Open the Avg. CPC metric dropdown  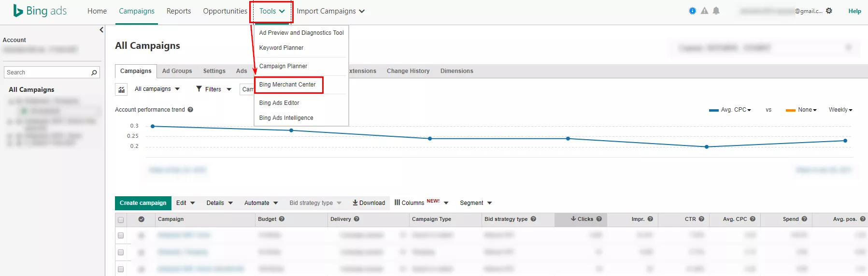[736, 110]
